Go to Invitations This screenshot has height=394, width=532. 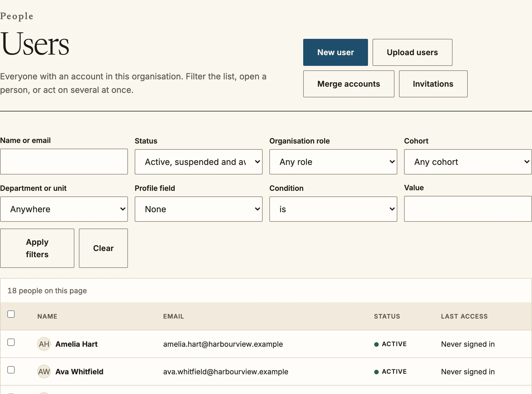(x=433, y=84)
